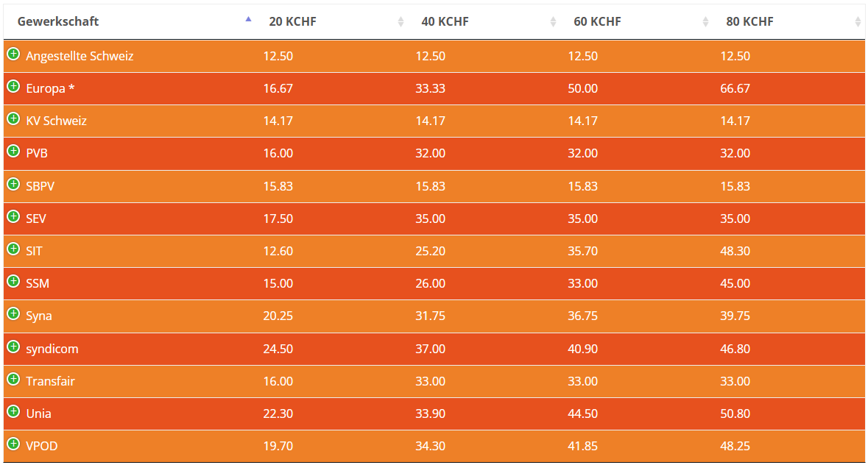Viewport: 868px width, 465px height.
Task: Expand the syndicom row
Action: click(13, 346)
